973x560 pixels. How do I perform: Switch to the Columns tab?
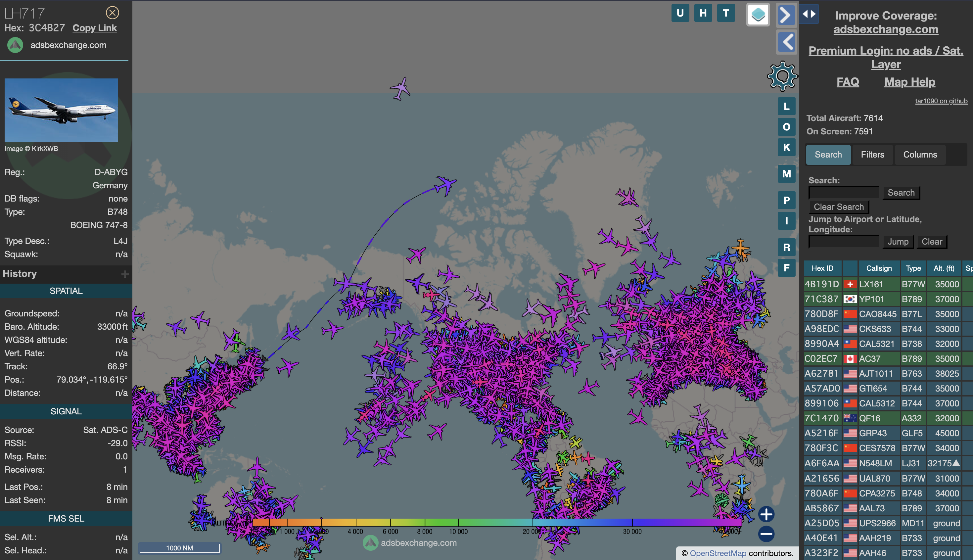(x=920, y=155)
